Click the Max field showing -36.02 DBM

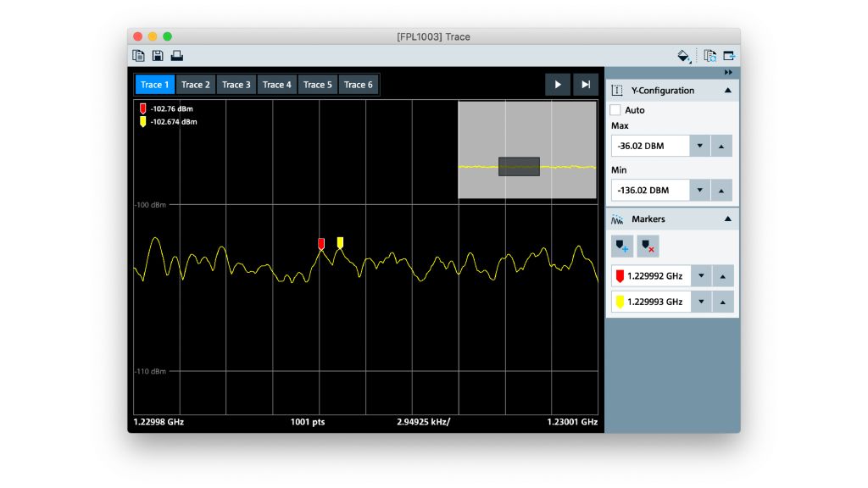pyautogui.click(x=650, y=146)
